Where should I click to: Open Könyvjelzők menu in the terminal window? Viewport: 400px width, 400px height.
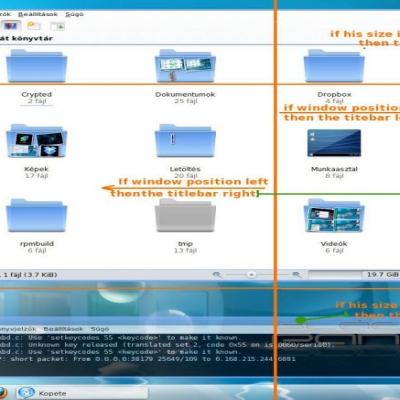click(18, 329)
